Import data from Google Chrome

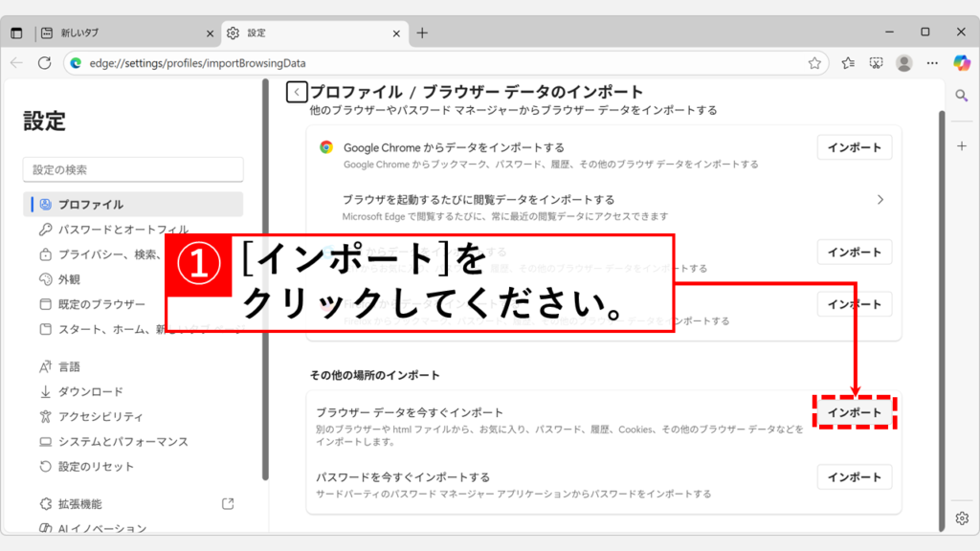pyautogui.click(x=855, y=147)
